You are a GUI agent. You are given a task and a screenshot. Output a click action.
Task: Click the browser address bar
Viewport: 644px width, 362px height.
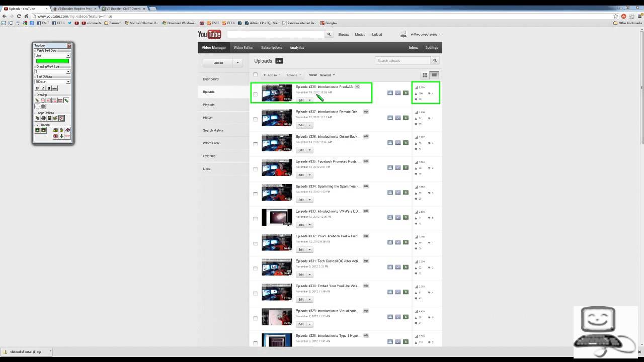click(x=322, y=16)
